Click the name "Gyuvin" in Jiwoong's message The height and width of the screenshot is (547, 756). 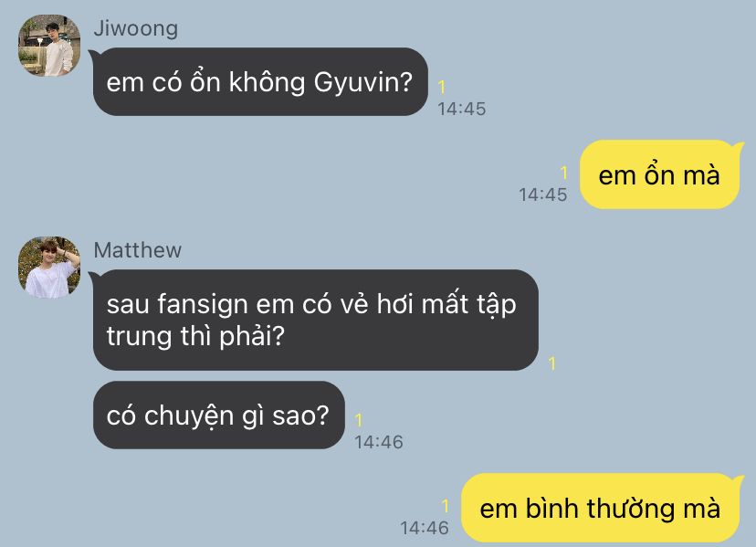363,82
